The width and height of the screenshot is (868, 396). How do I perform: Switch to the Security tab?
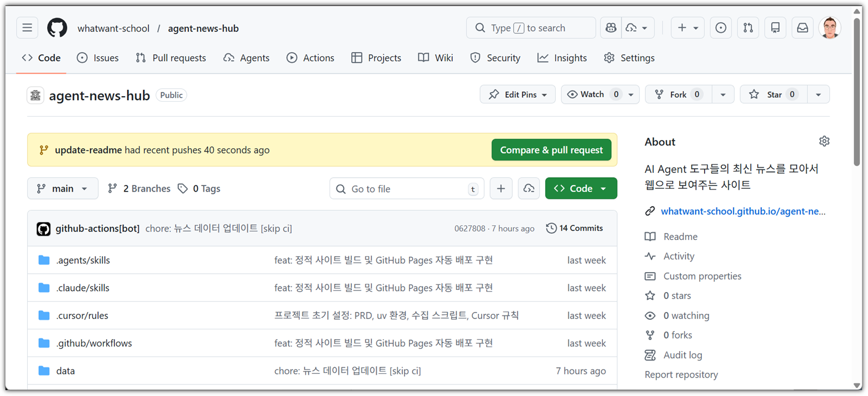click(495, 58)
